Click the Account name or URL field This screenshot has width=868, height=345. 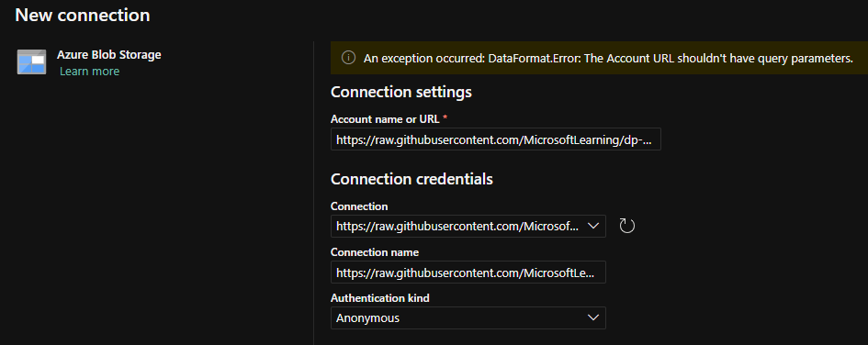tap(495, 139)
